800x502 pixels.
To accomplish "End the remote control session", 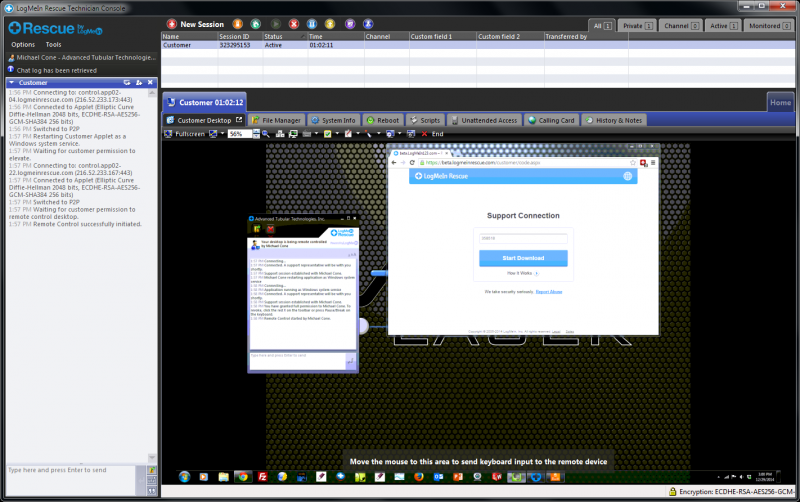I will click(432, 134).
